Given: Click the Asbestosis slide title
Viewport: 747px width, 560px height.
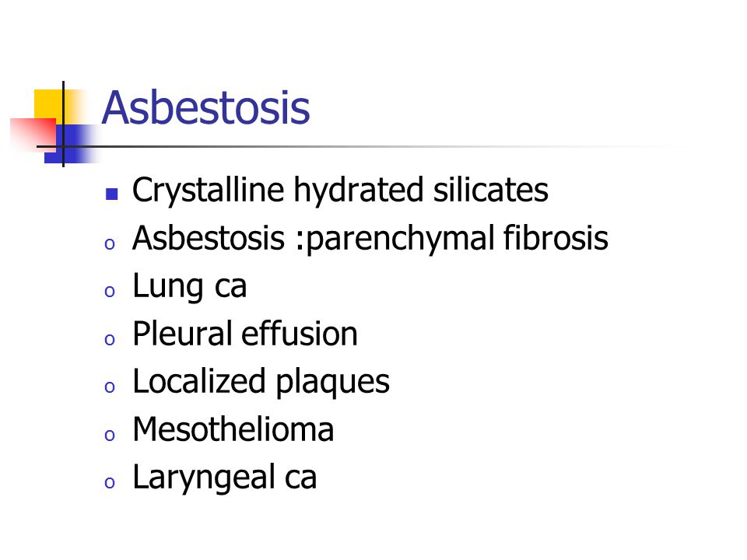Looking at the screenshot, I should click(205, 108).
